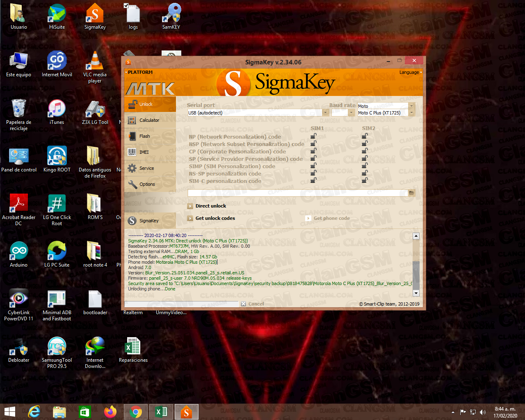Toggle SIM2 lock for CP code
The height and width of the screenshot is (420, 525).
tap(365, 151)
